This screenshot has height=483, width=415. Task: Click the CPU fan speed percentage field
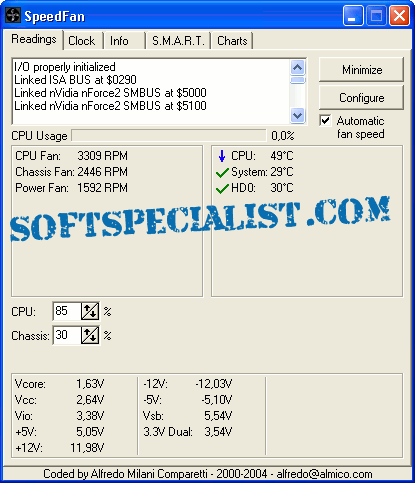[67, 311]
